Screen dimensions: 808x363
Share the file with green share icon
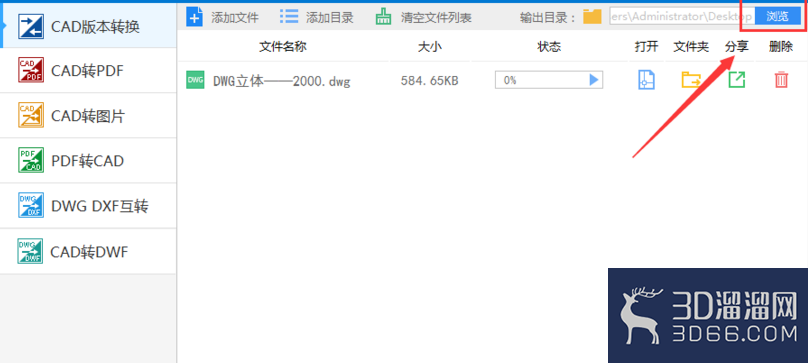click(x=737, y=80)
